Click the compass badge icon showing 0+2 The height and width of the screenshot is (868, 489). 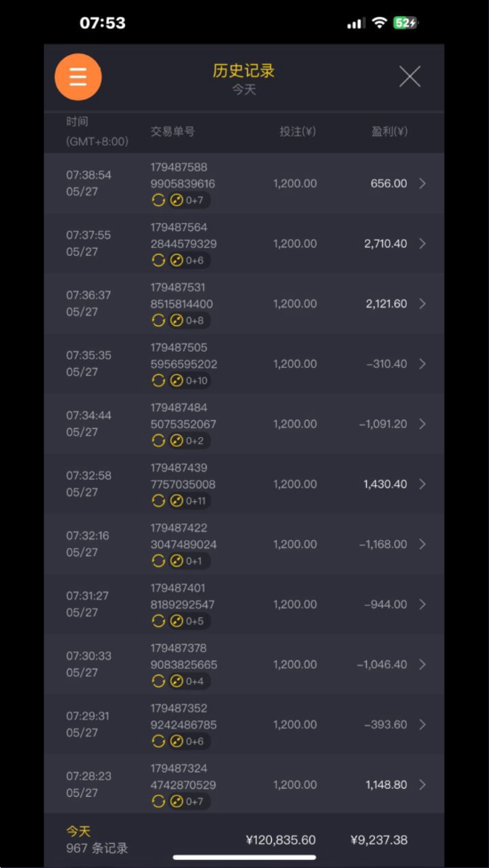pyautogui.click(x=177, y=440)
